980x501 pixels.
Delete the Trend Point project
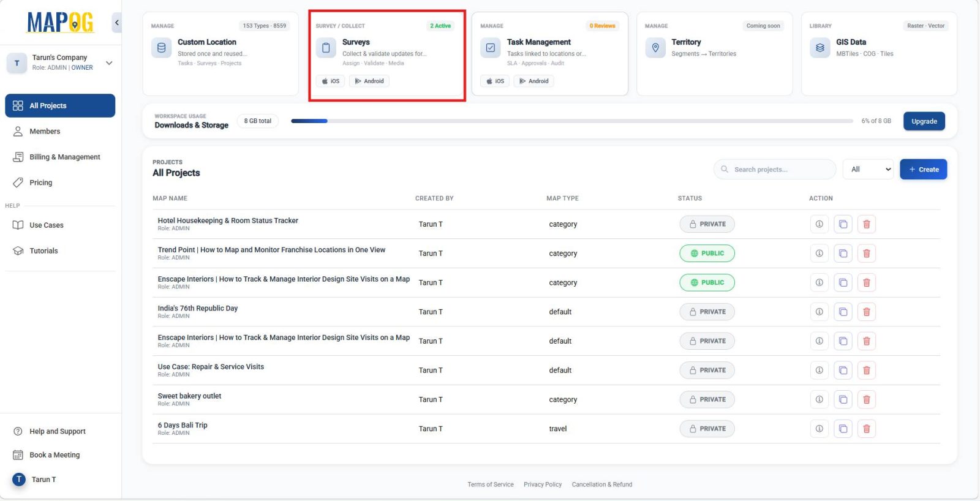tap(867, 254)
